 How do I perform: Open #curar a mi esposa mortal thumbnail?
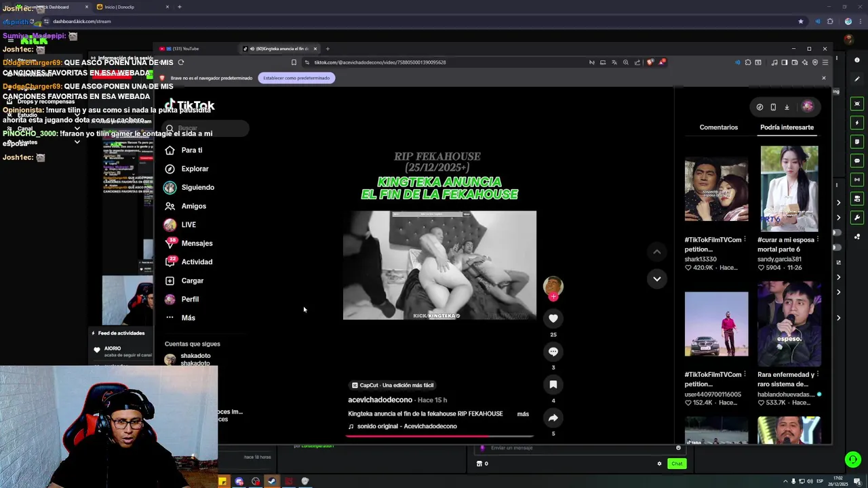(x=789, y=189)
